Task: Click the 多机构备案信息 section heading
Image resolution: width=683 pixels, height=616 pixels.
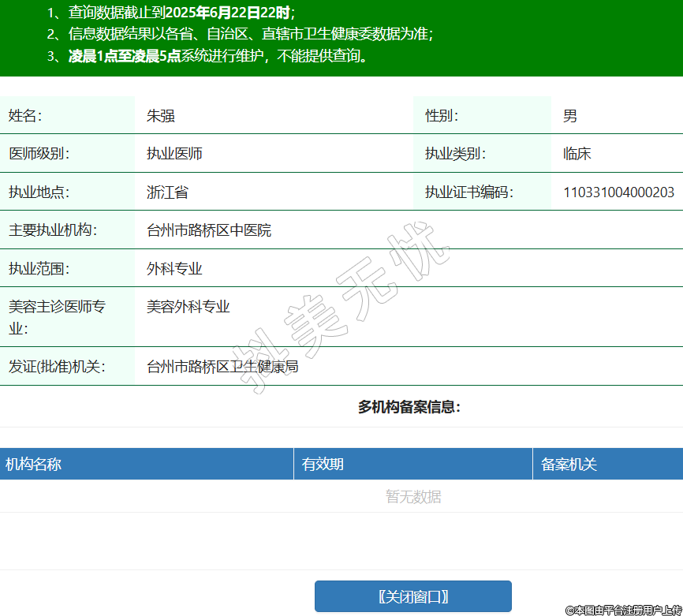Action: [409, 407]
